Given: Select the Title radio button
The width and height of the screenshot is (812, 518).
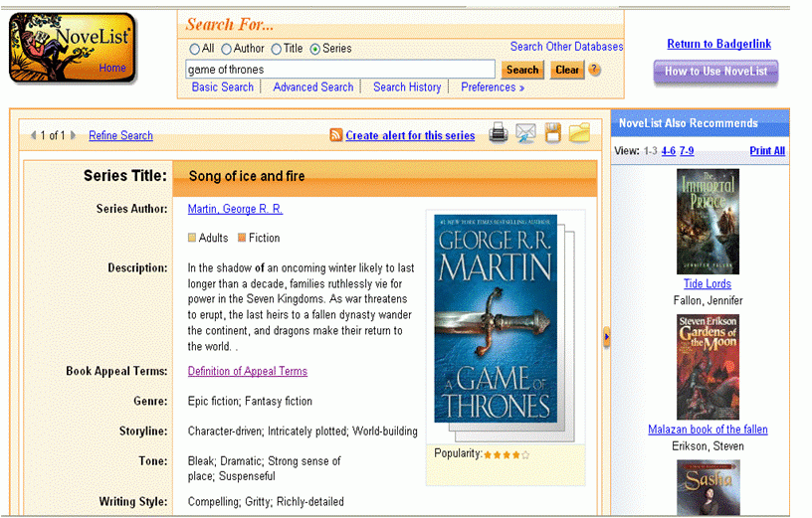Looking at the screenshot, I should click(276, 49).
